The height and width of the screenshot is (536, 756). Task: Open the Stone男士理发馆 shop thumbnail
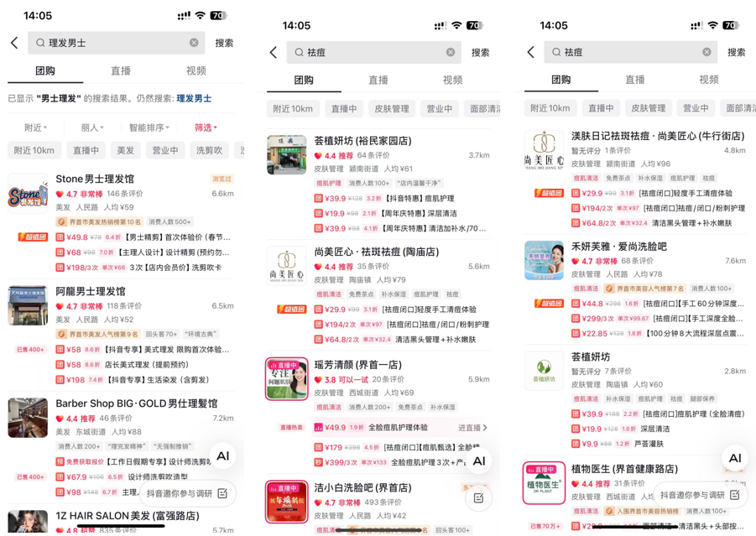point(28,193)
